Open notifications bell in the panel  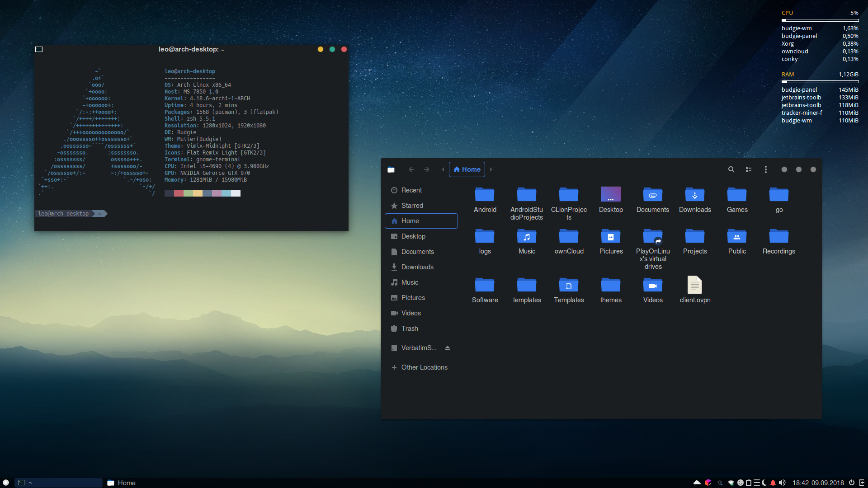(x=773, y=483)
